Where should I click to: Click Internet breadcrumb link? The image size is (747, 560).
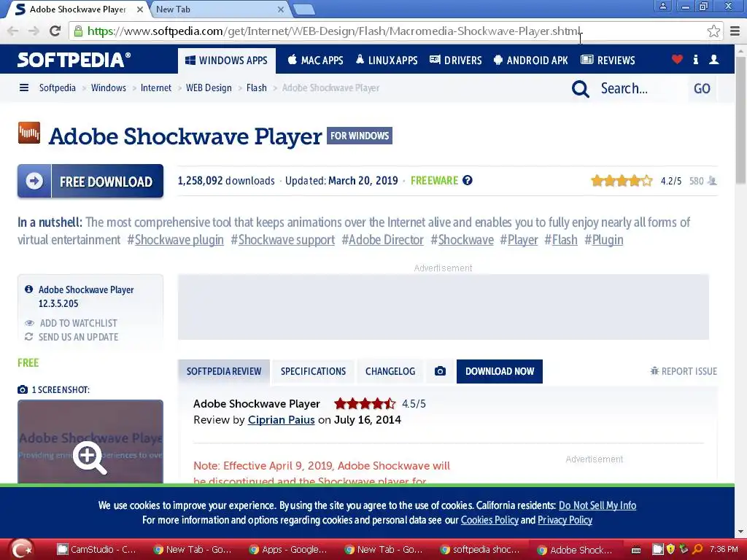pos(156,87)
